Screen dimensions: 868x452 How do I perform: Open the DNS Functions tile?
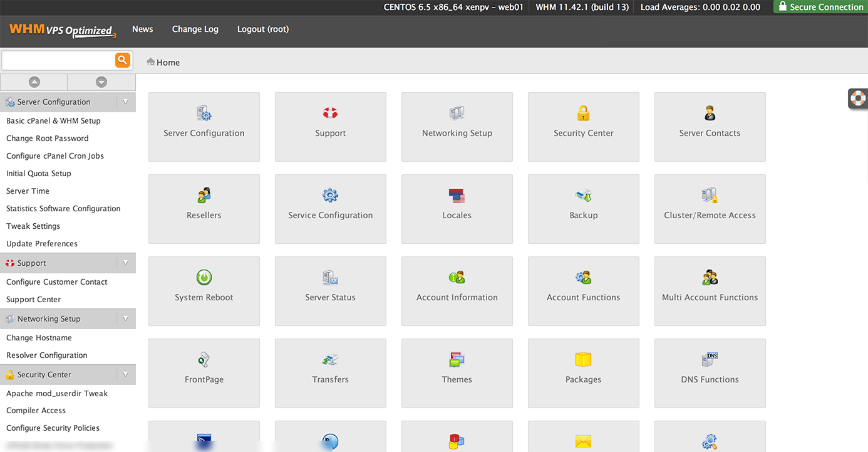(710, 374)
